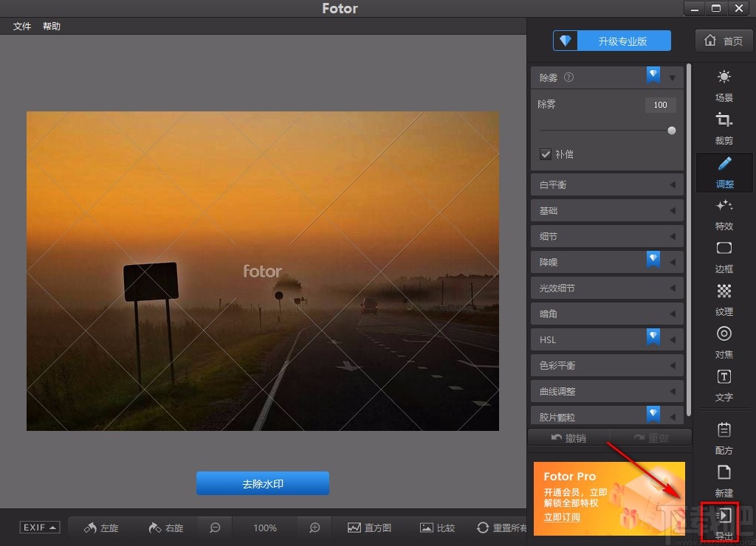Viewport: 756px width, 546px height.
Task: Show the 直方图 histogram view
Action: (369, 528)
